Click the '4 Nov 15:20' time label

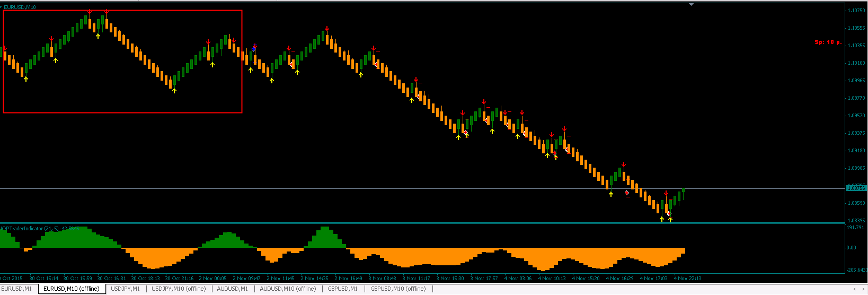586,278
